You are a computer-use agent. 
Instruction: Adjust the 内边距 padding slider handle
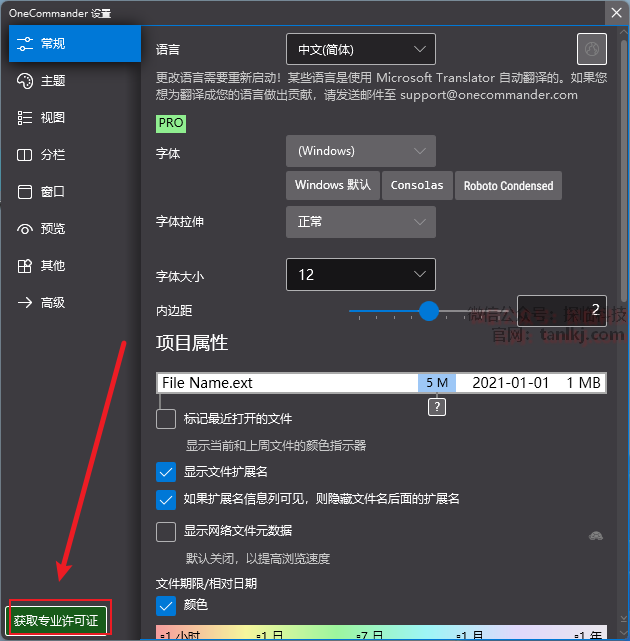pyautogui.click(x=429, y=311)
